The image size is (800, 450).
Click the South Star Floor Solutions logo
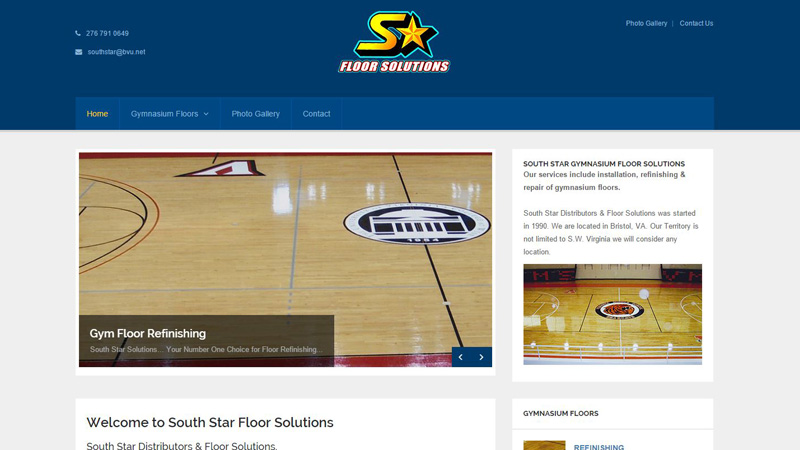point(394,42)
